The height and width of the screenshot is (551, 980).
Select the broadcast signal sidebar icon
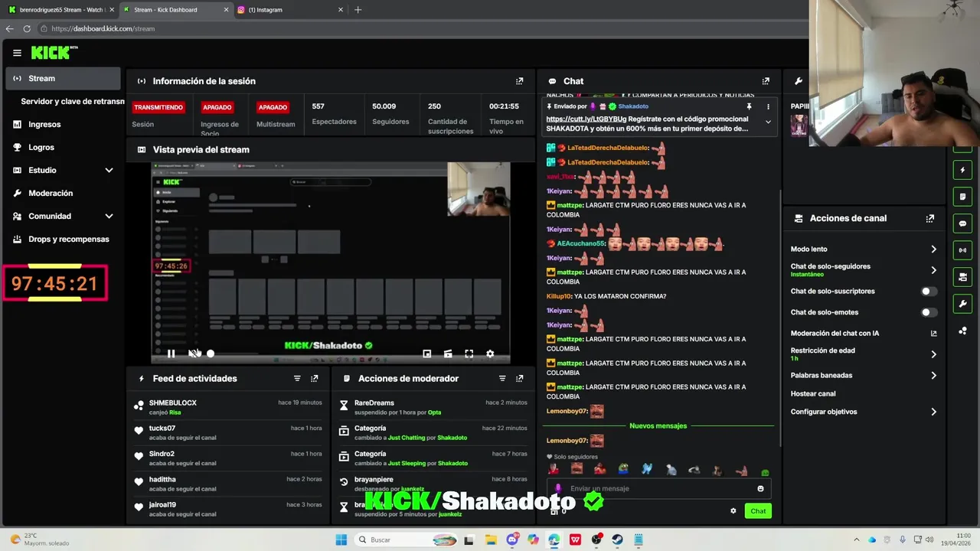click(963, 250)
